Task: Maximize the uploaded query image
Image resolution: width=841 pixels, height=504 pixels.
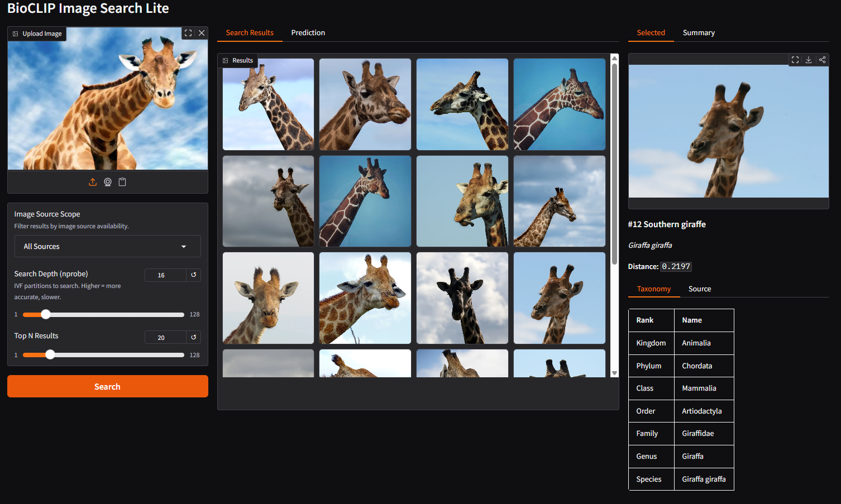Action: [188, 33]
